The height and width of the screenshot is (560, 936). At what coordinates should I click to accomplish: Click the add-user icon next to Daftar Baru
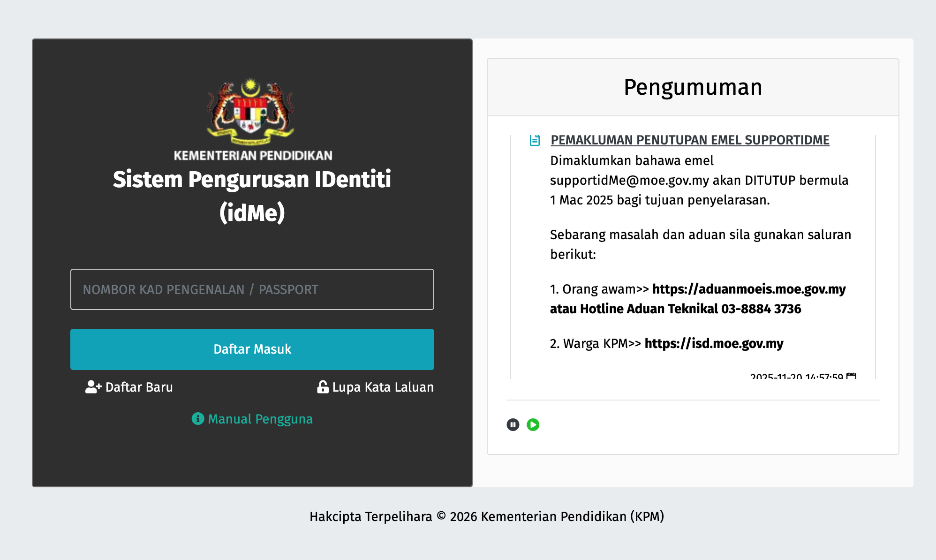(x=93, y=387)
